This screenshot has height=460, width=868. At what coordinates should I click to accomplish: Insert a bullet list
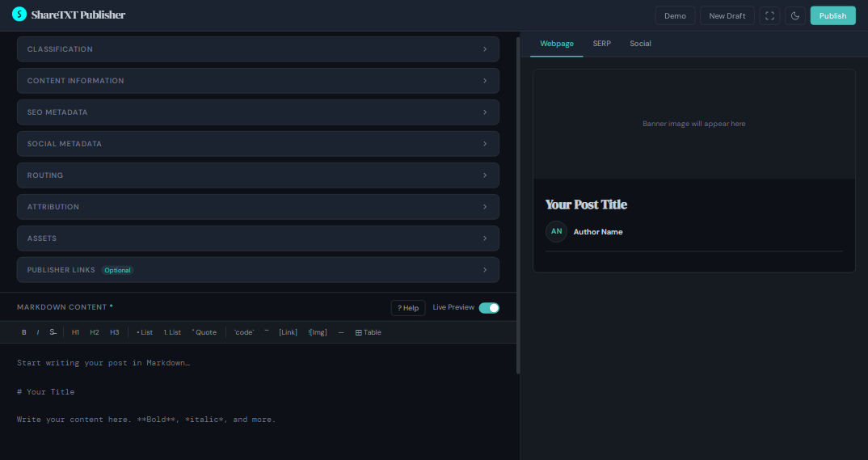pyautogui.click(x=145, y=332)
